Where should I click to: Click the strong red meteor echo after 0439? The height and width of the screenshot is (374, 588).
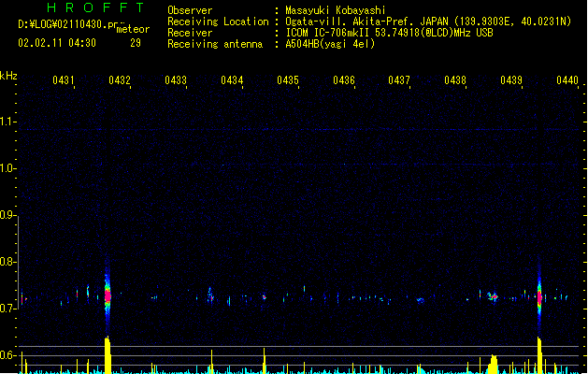[x=539, y=297]
